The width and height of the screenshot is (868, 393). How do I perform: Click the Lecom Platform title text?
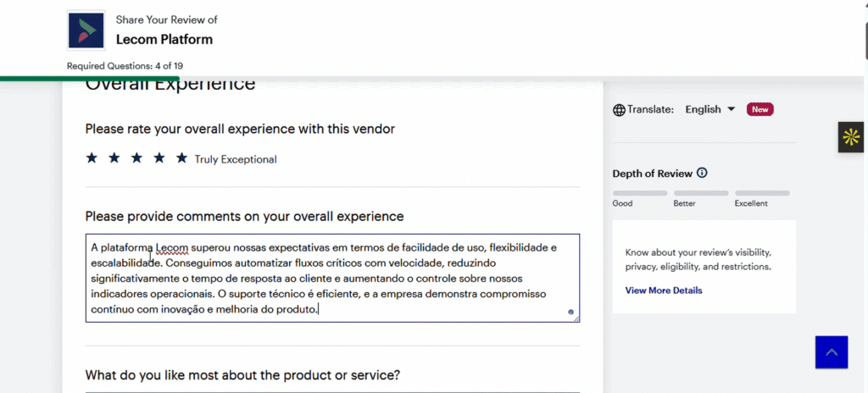coord(164,39)
